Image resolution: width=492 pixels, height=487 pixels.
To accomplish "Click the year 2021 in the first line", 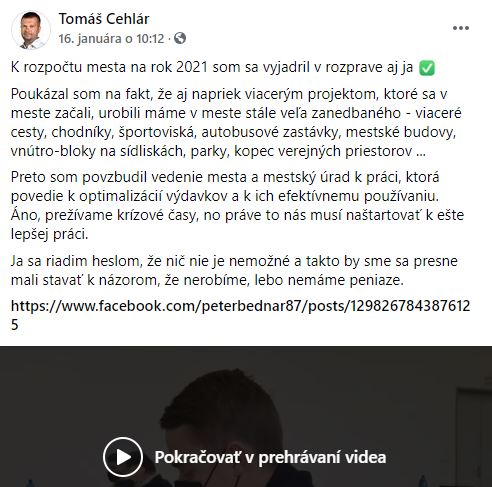I will [x=192, y=67].
